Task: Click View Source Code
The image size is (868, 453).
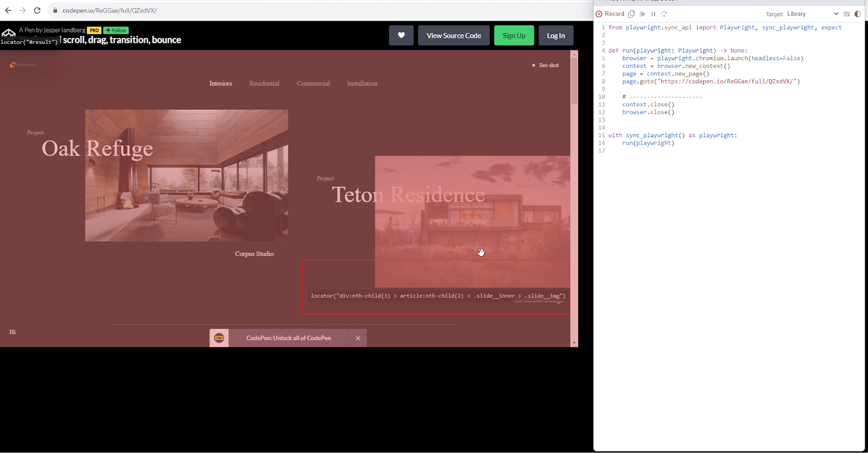Action: [x=454, y=35]
